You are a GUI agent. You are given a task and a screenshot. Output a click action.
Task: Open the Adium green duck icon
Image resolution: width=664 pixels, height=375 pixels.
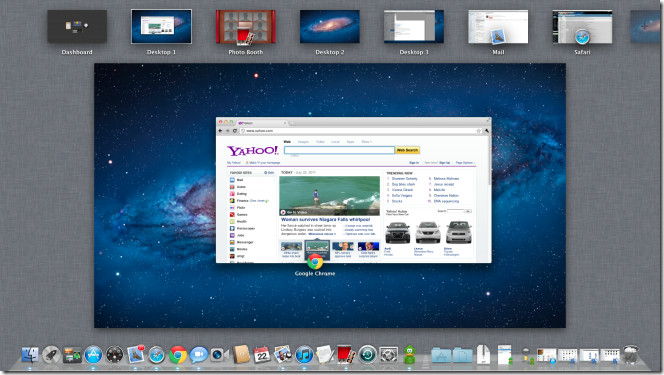pos(409,354)
